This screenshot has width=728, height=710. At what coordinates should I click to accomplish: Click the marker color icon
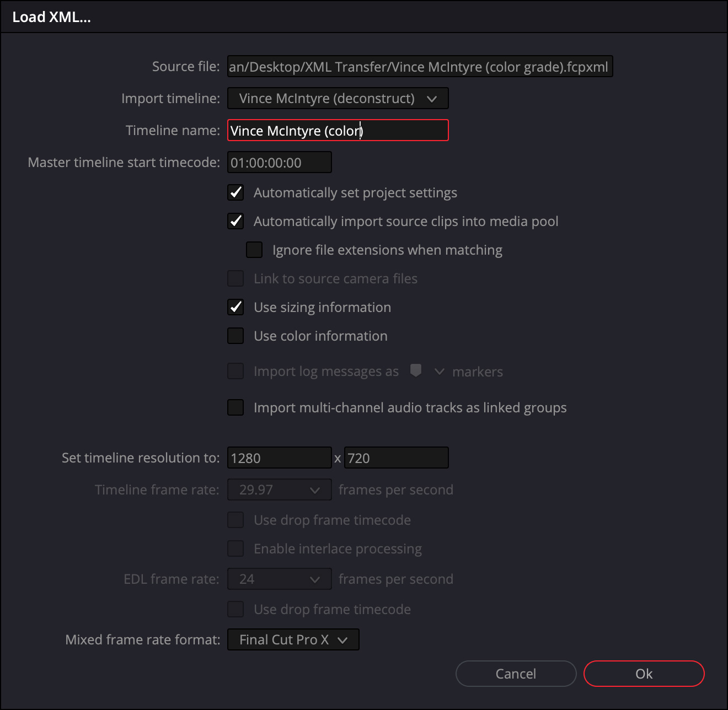point(416,370)
